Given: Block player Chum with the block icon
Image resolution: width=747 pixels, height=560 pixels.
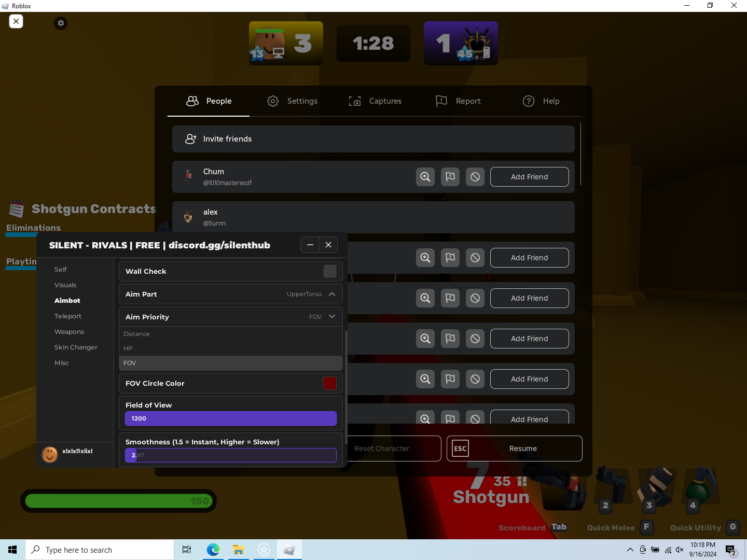Looking at the screenshot, I should tap(475, 177).
